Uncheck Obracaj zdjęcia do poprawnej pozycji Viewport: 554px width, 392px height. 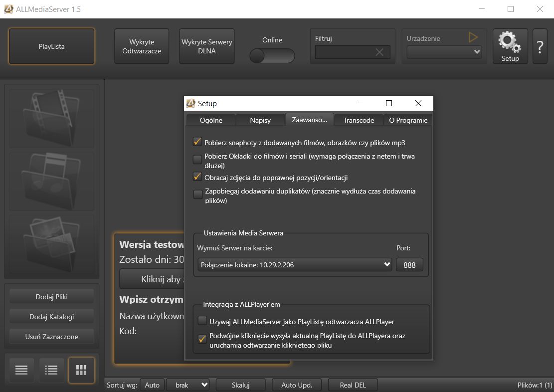click(x=197, y=177)
